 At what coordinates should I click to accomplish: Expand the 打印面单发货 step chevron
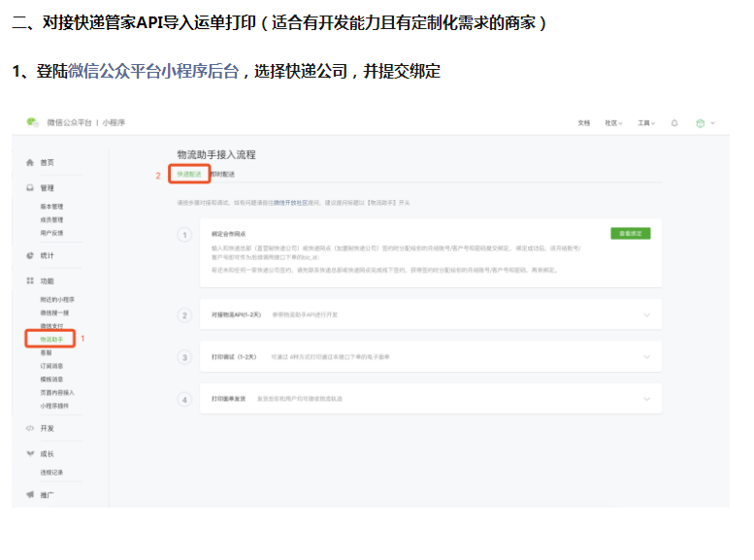tap(646, 399)
